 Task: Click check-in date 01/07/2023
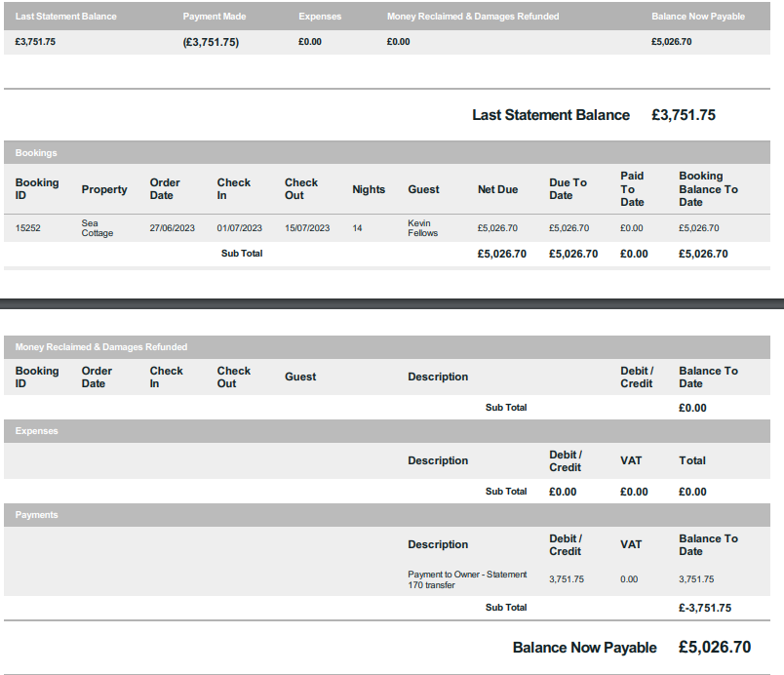tap(239, 228)
